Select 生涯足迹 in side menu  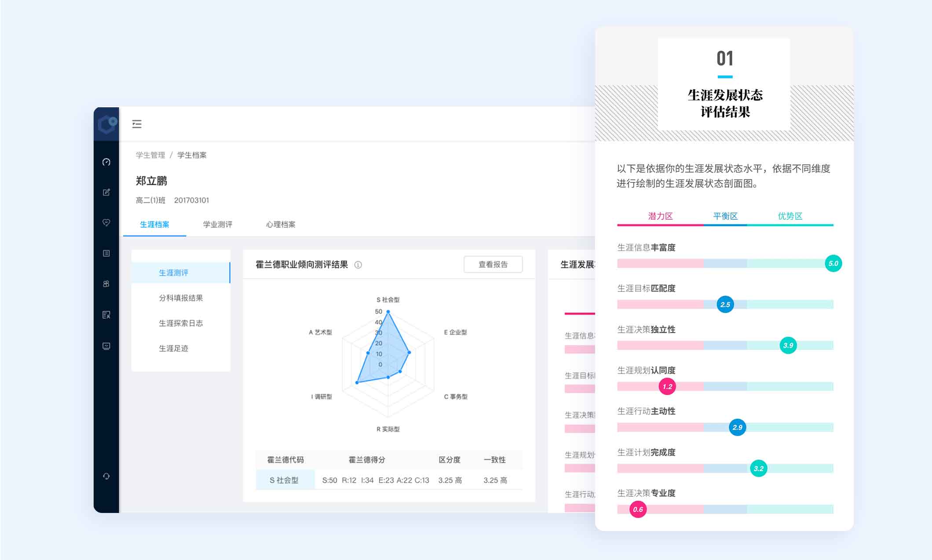[173, 348]
